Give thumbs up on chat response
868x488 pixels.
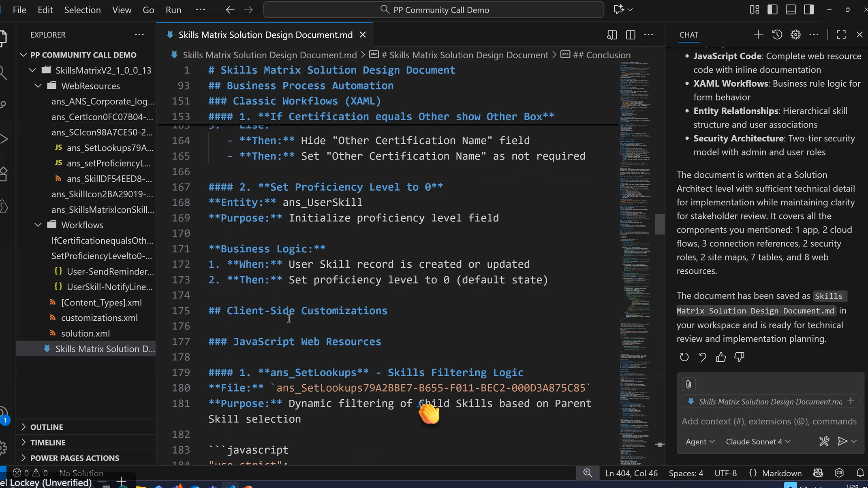721,357
